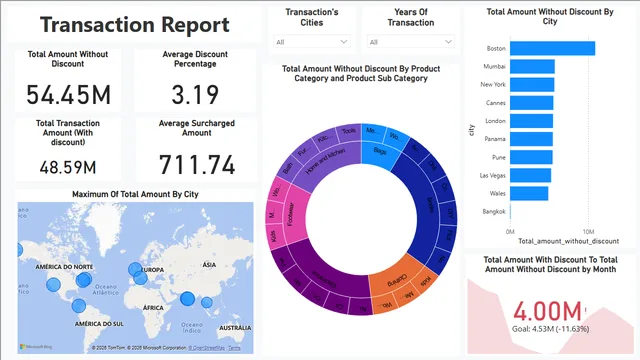
Task: Click the Goal: 4.53M (-11.63%) text
Action: click(551, 329)
